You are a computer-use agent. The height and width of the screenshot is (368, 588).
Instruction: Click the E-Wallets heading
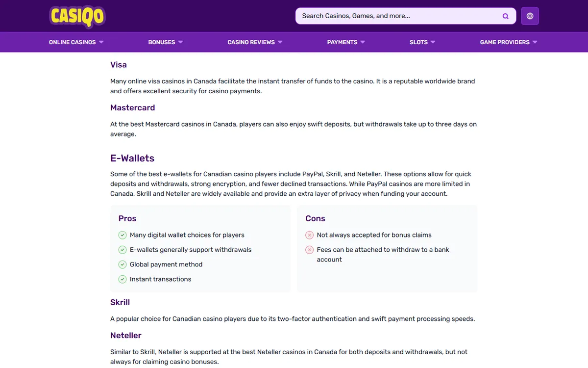click(132, 158)
